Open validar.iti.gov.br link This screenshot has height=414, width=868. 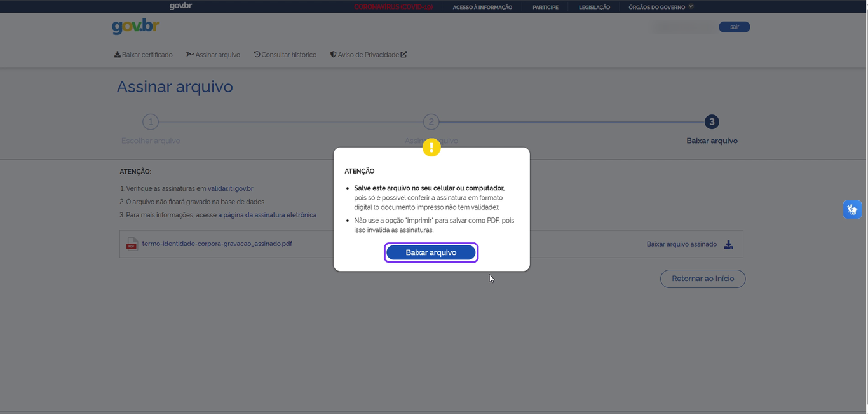pyautogui.click(x=231, y=189)
